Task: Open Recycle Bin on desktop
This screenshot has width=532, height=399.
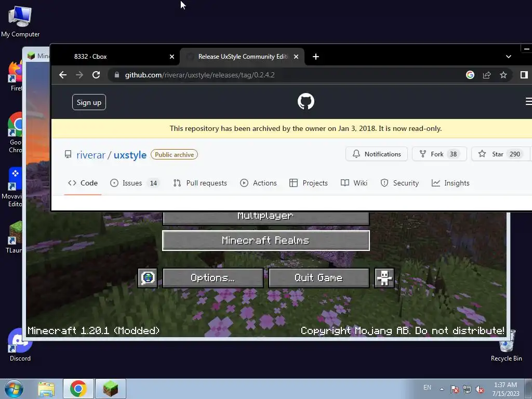Action: [506, 345]
